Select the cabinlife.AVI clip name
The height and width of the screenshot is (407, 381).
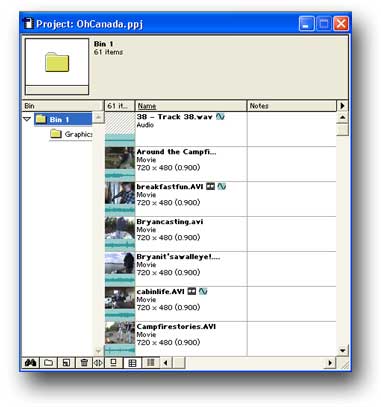click(160, 292)
